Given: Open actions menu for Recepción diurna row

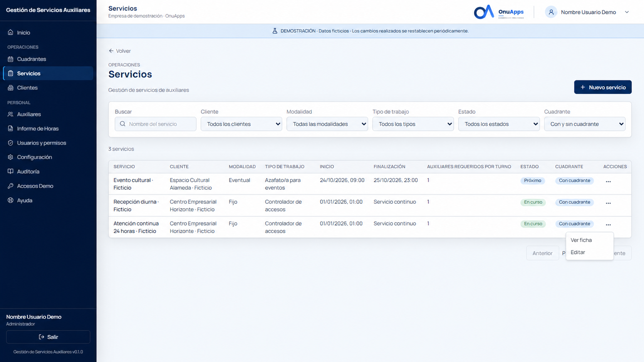Looking at the screenshot, I should [x=608, y=203].
